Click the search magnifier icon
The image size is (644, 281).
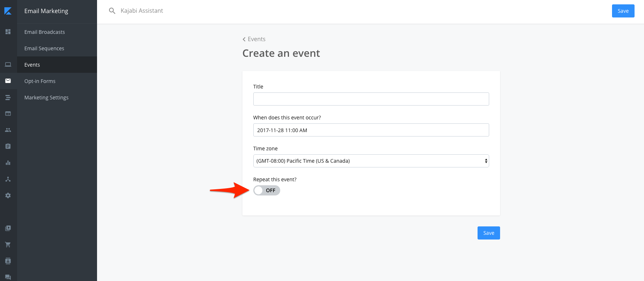point(112,11)
